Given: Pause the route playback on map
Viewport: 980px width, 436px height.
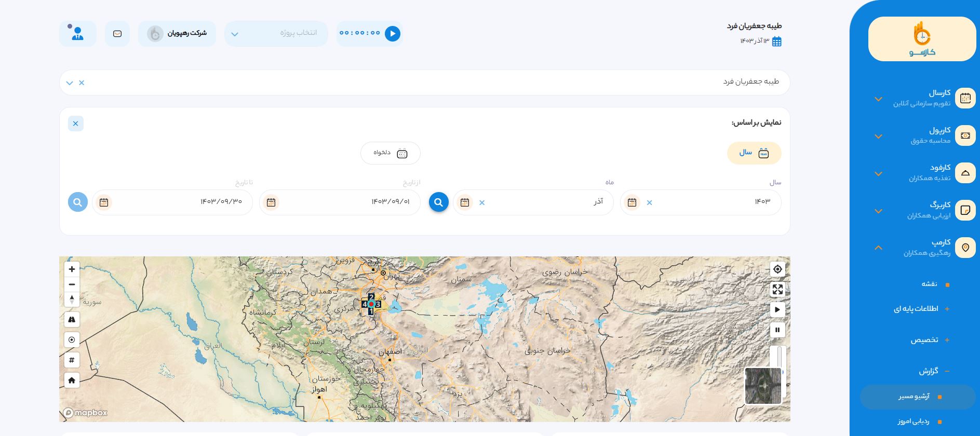Looking at the screenshot, I should click(x=777, y=330).
